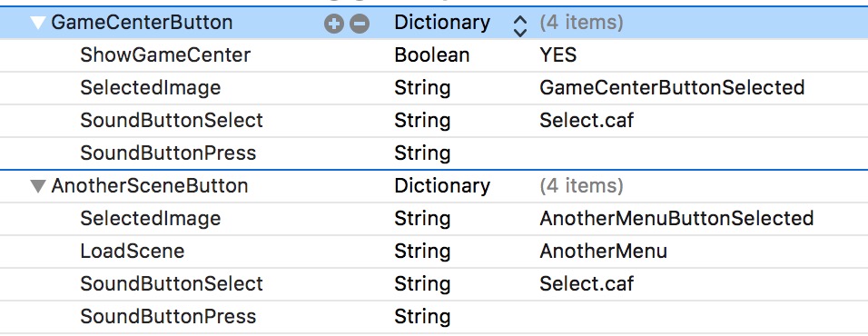Image resolution: width=868 pixels, height=336 pixels.
Task: Select the GameCenterButton key name
Action: tap(142, 23)
